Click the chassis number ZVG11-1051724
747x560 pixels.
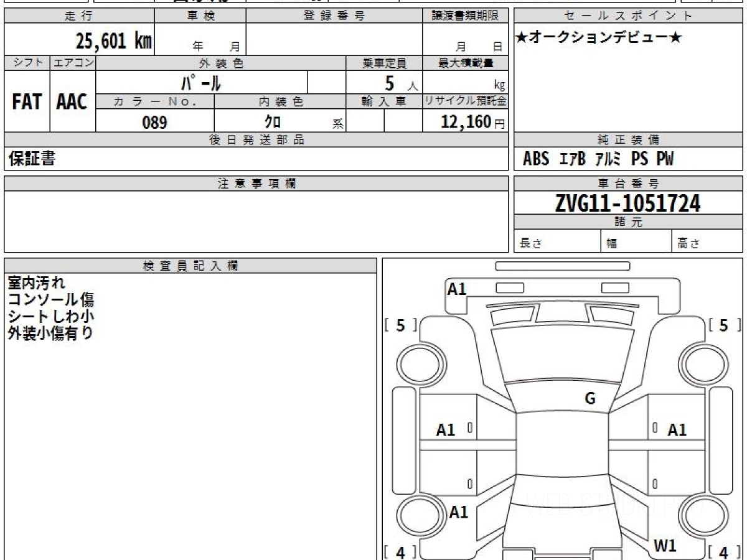[x=628, y=203]
